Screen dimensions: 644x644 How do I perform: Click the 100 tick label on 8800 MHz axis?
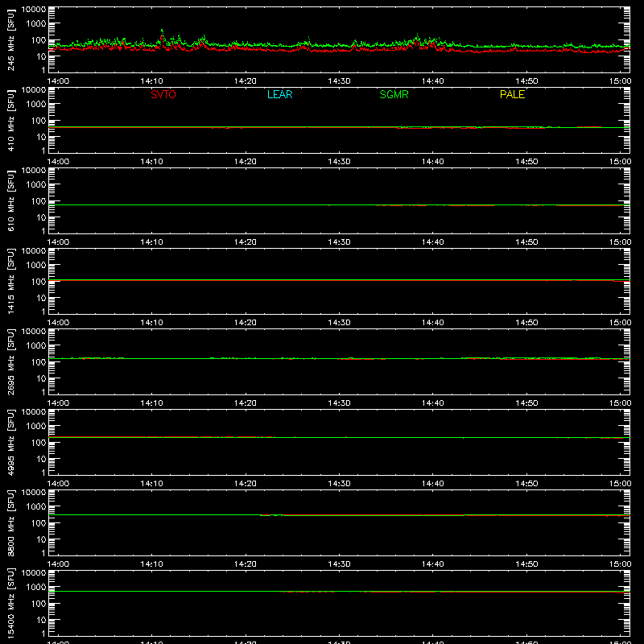click(39, 523)
